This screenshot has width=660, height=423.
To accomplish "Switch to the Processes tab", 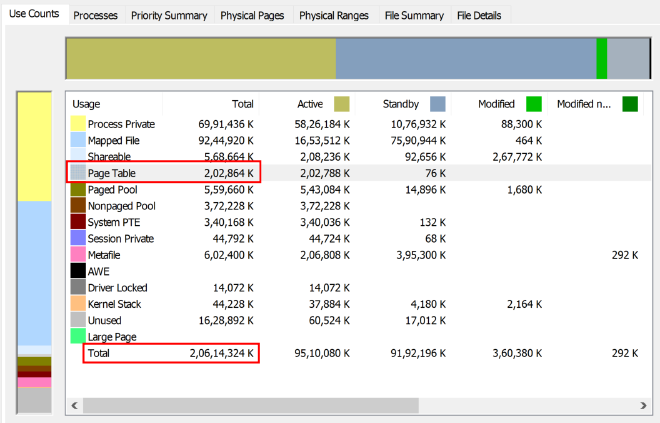I will coord(95,16).
